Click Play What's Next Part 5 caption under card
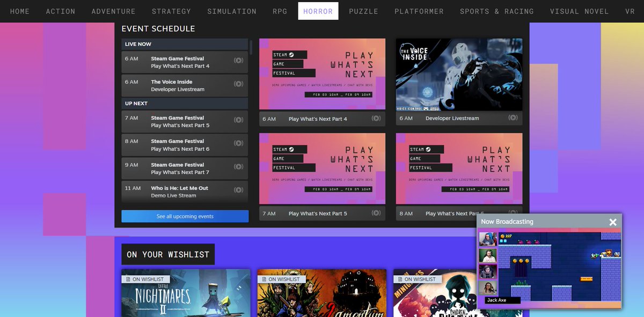 (318, 213)
